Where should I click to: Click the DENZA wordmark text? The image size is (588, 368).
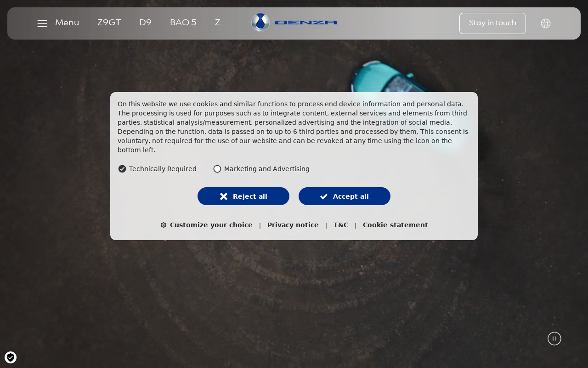point(306,23)
